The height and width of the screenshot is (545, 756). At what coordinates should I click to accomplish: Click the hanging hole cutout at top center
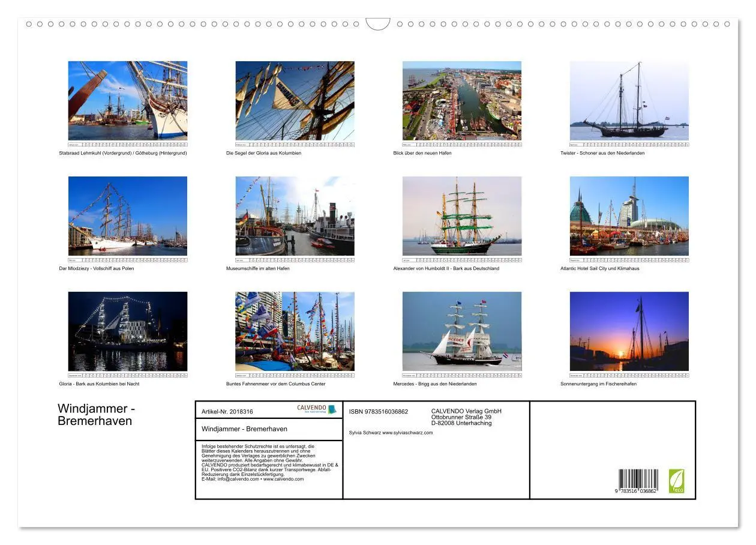pos(378,23)
